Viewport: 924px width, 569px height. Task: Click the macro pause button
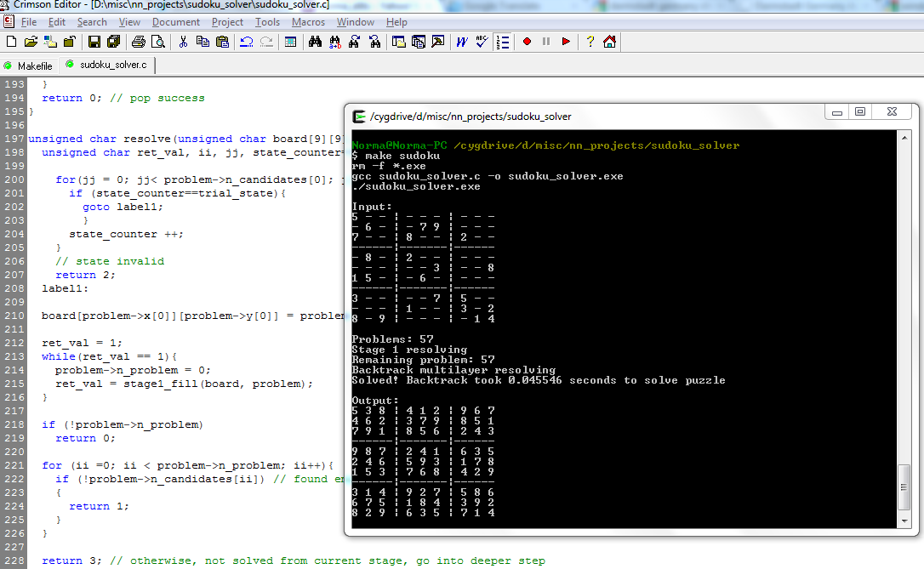[x=546, y=42]
